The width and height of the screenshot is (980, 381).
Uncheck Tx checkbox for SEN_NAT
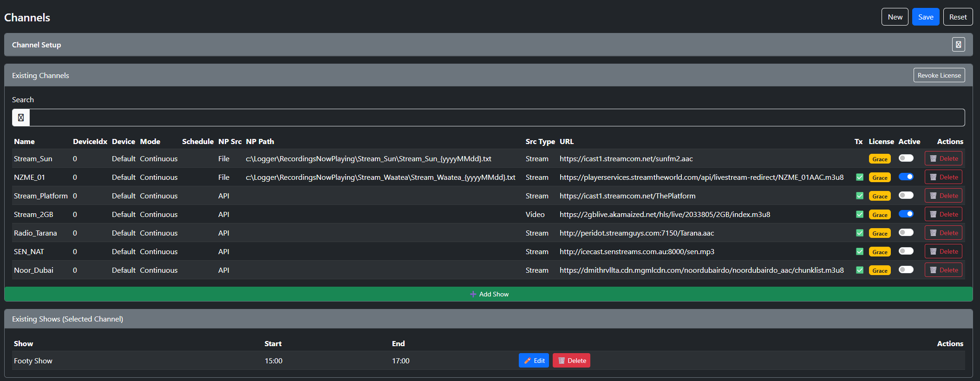pyautogui.click(x=860, y=251)
